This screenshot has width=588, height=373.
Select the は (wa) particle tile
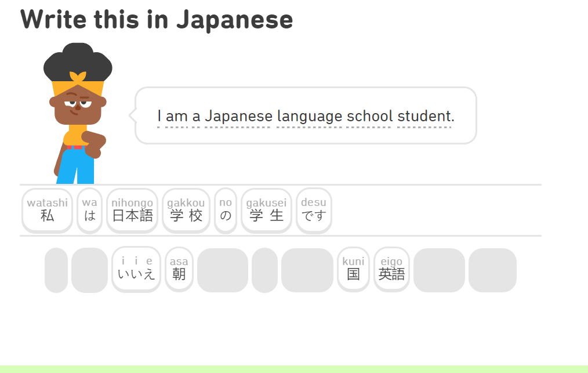89,211
